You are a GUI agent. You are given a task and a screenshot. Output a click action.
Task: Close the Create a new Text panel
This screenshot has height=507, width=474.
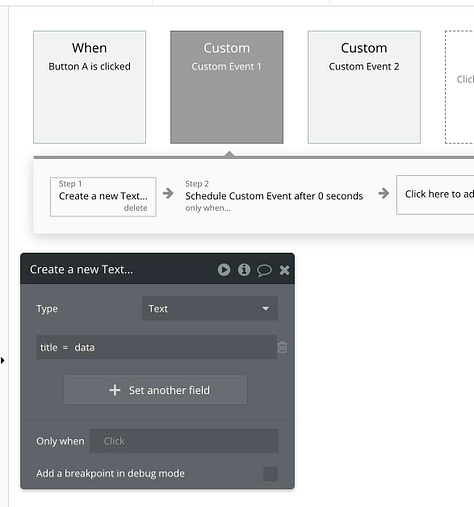tap(284, 270)
